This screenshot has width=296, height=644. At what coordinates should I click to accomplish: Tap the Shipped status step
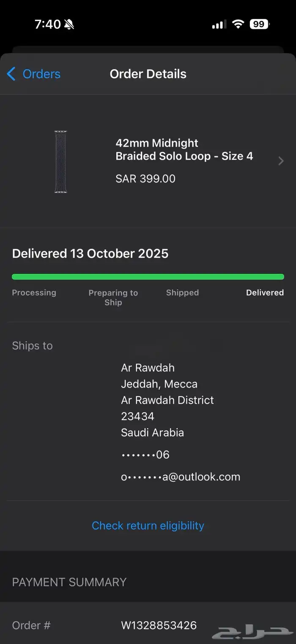182,293
